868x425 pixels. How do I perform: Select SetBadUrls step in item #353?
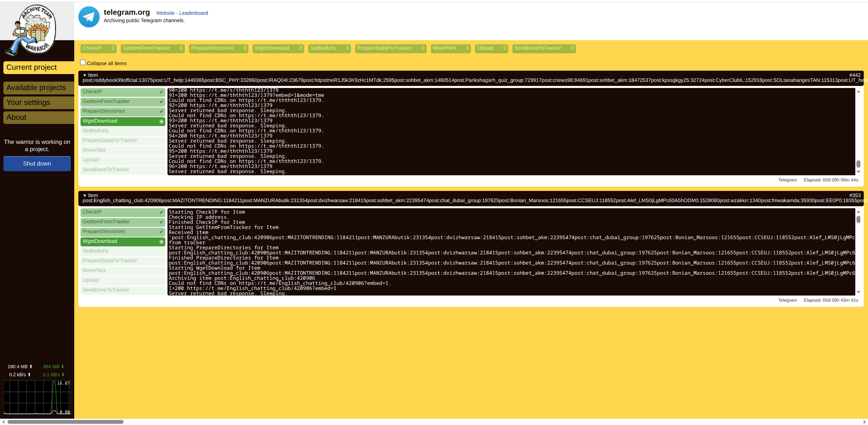coord(123,251)
